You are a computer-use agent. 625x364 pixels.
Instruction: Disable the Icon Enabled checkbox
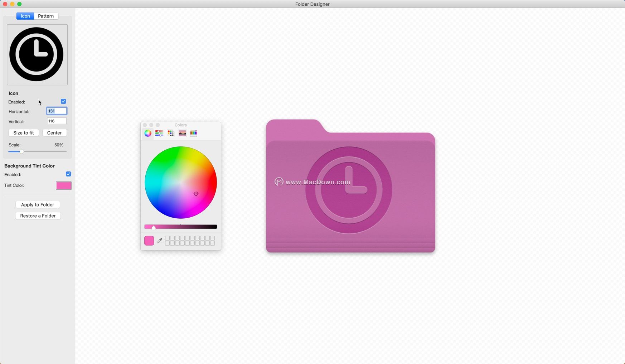pos(63,102)
